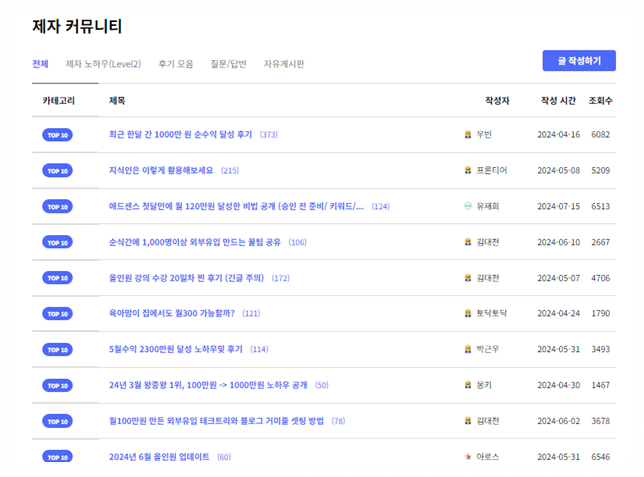Click author name 유재희

pos(488,206)
